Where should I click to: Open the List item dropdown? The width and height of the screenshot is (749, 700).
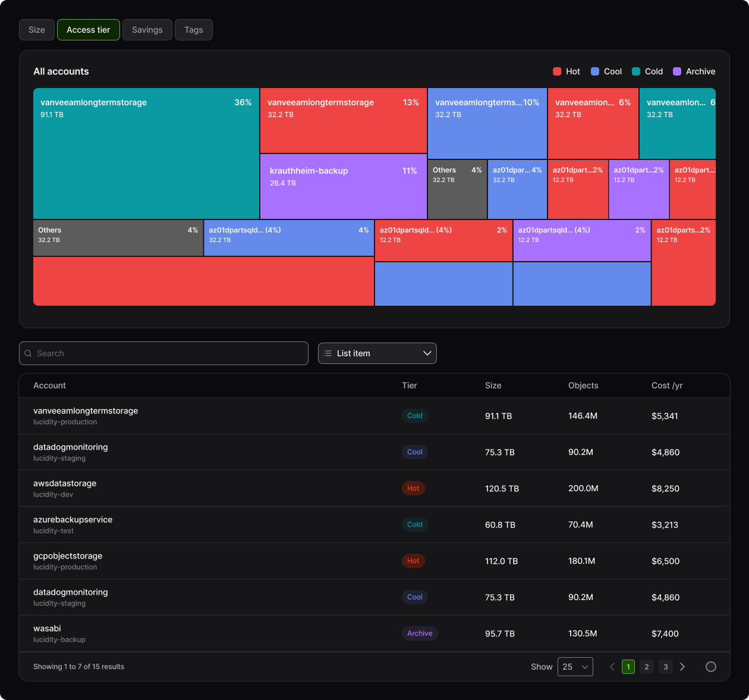click(x=377, y=353)
